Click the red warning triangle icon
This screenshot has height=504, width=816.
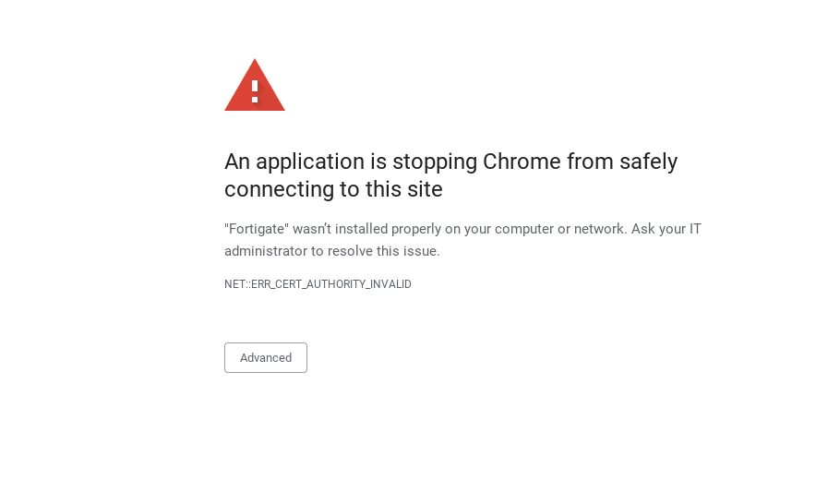[255, 85]
